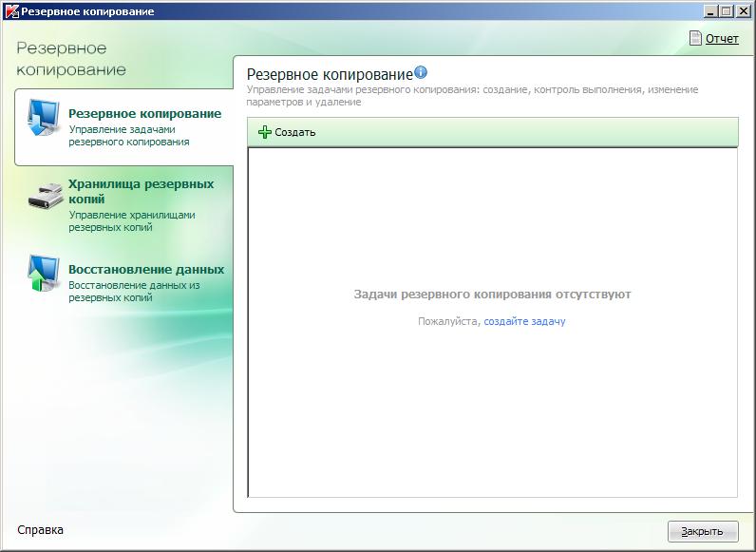Close the window using title bar X
The height and width of the screenshot is (552, 756).
click(743, 11)
